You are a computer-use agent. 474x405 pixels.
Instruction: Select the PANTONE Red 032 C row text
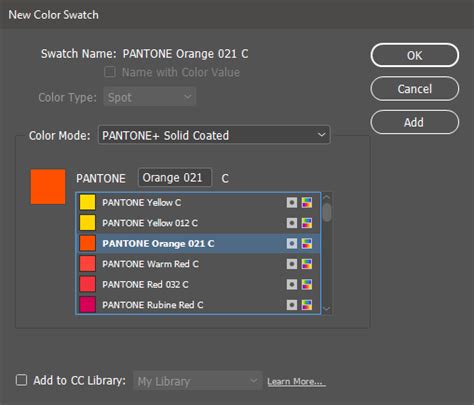pyautogui.click(x=145, y=285)
